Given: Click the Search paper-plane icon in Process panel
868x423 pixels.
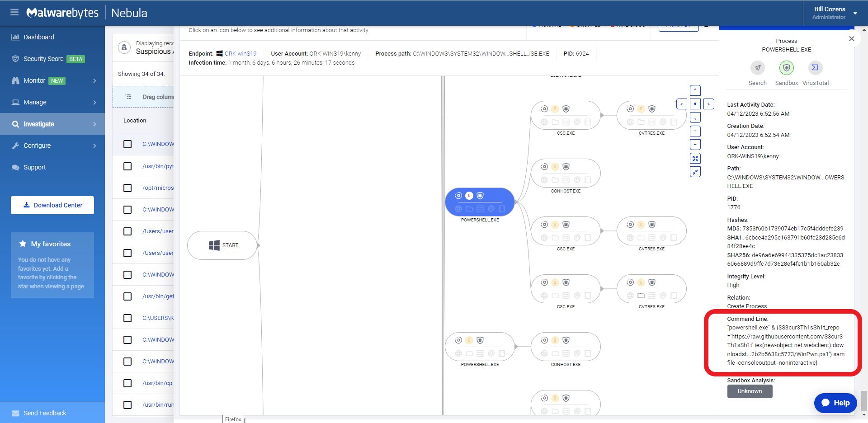Looking at the screenshot, I should pos(758,68).
